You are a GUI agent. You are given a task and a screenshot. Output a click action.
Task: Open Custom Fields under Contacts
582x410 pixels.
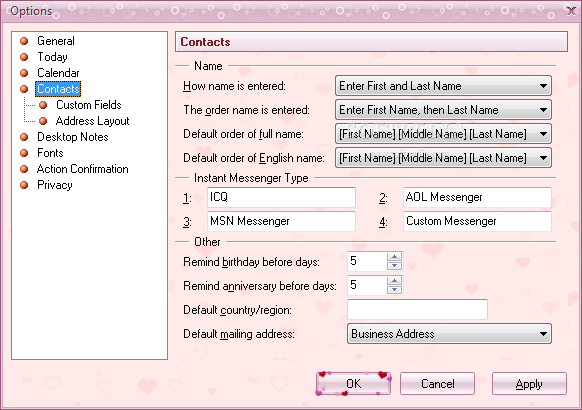89,105
